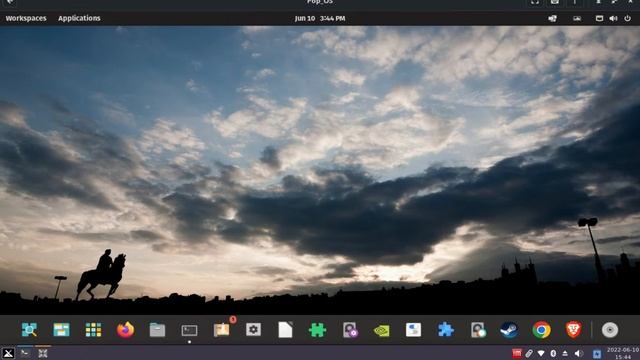Open the Settings gear in dock
This screenshot has width=640, height=360.
pos(253,330)
